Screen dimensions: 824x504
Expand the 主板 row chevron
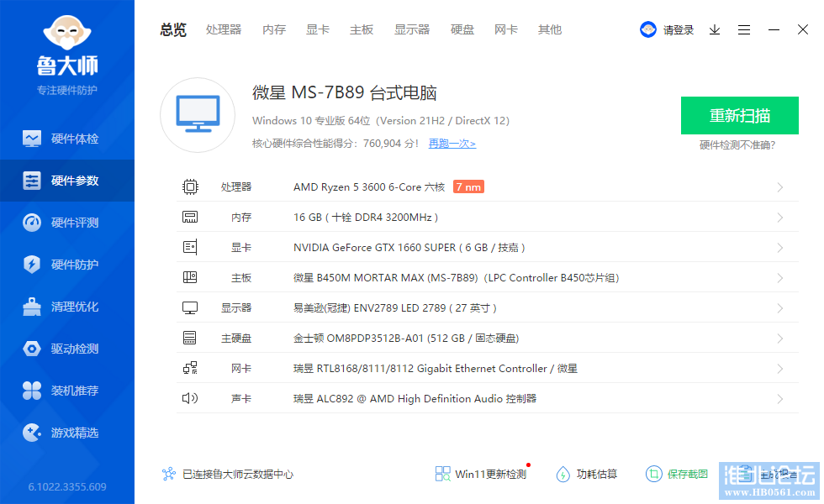[780, 278]
